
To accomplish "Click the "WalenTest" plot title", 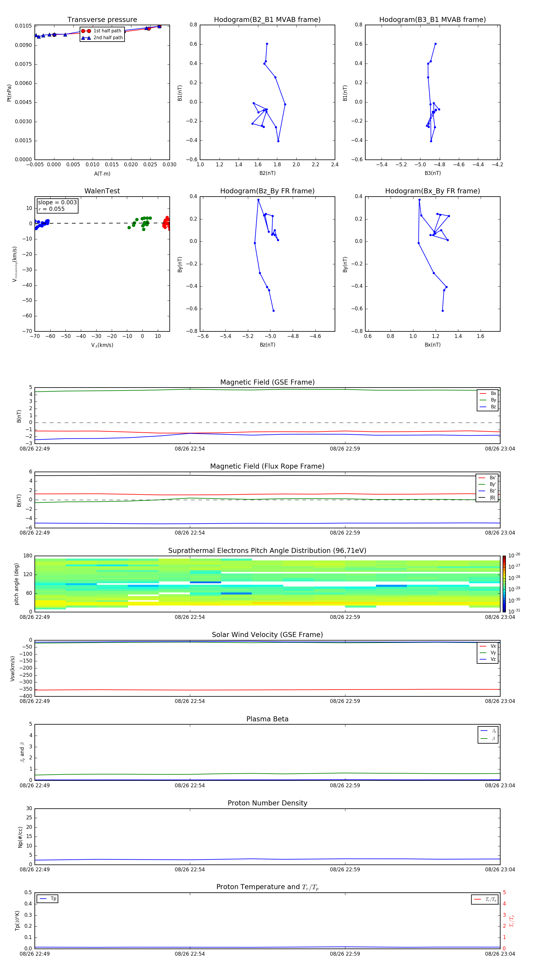I will tap(102, 191).
